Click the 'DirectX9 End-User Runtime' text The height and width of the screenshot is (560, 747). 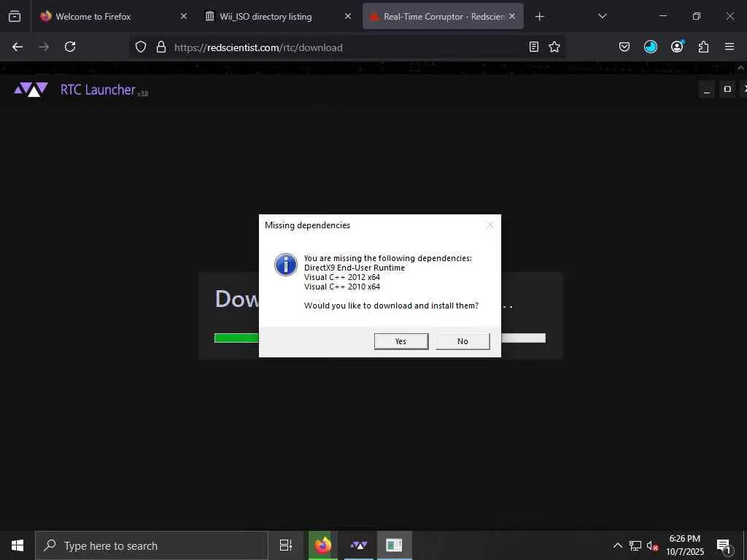[355, 268]
